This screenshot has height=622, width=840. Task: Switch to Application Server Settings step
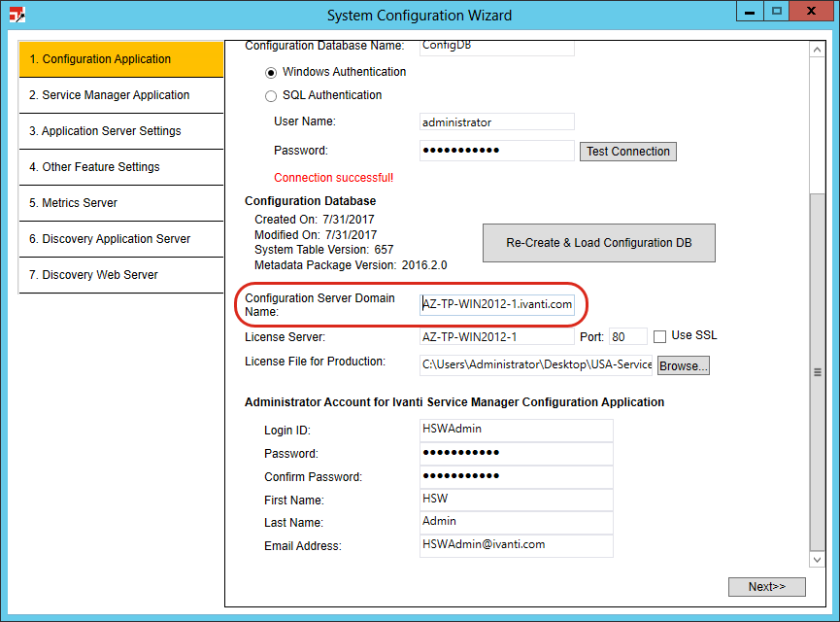[x=121, y=131]
